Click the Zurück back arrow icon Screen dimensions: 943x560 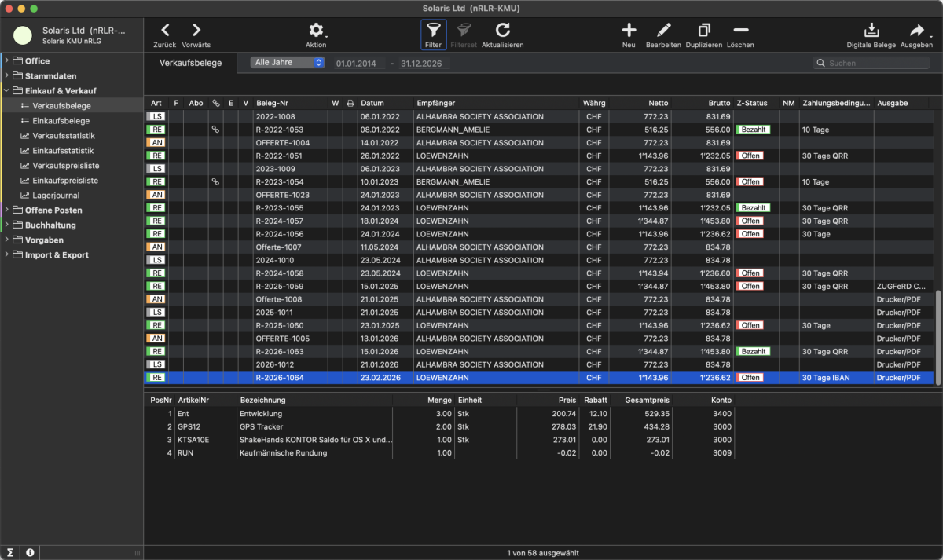coord(165,31)
